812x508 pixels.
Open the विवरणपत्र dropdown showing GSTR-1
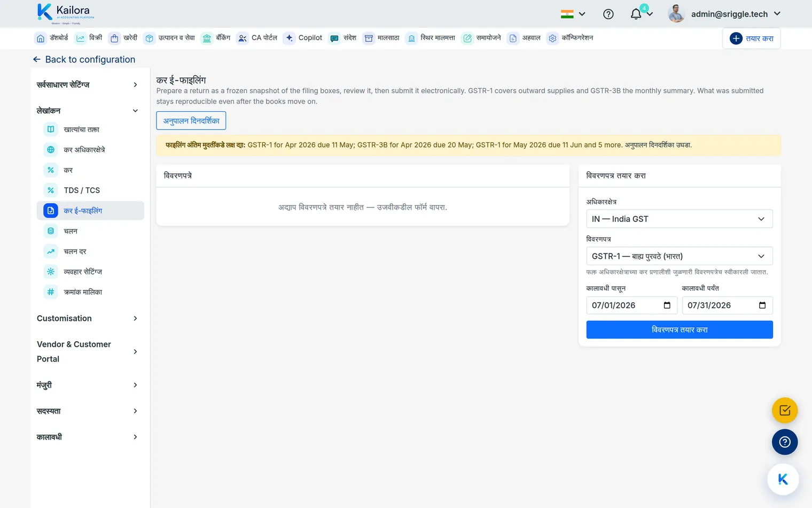click(x=680, y=256)
